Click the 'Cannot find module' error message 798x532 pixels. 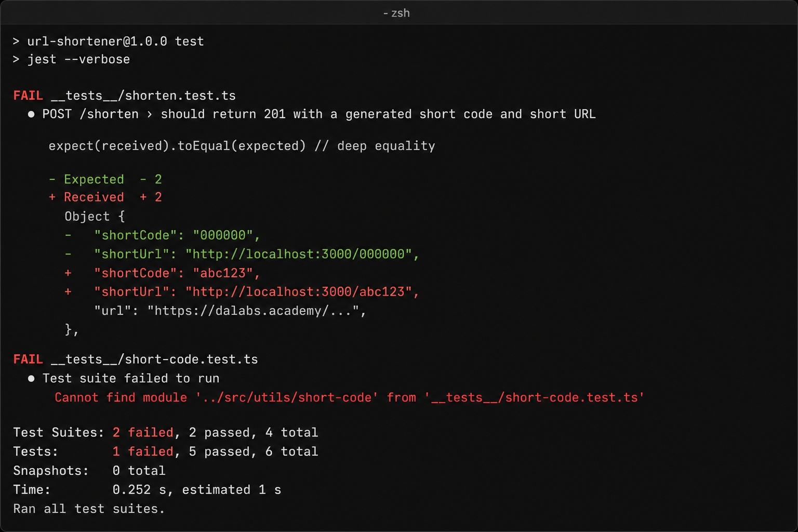[350, 397]
